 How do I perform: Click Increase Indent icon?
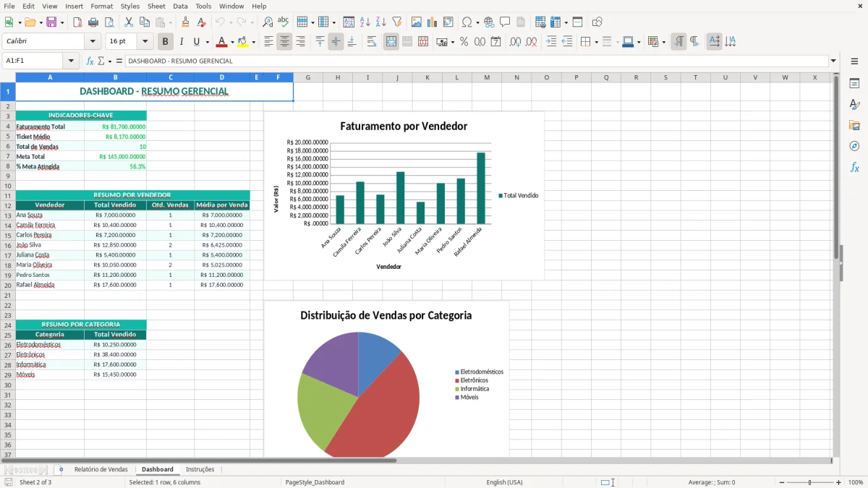[551, 42]
